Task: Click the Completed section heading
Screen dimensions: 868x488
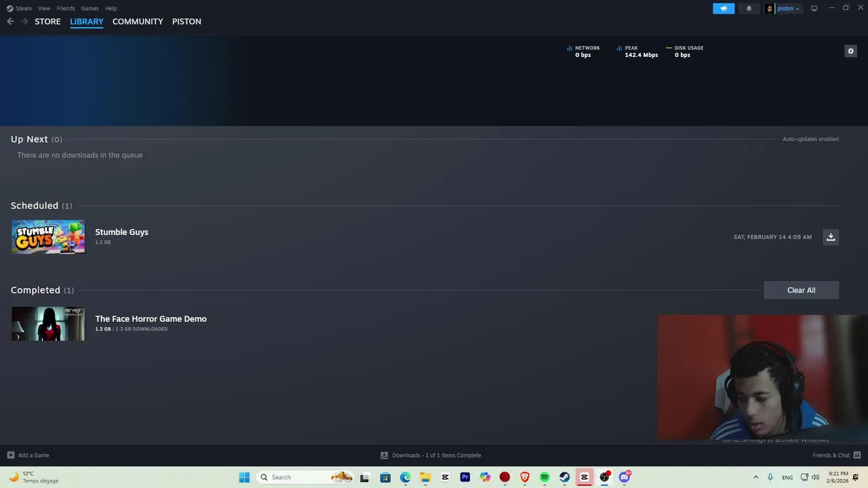Action: (x=35, y=290)
